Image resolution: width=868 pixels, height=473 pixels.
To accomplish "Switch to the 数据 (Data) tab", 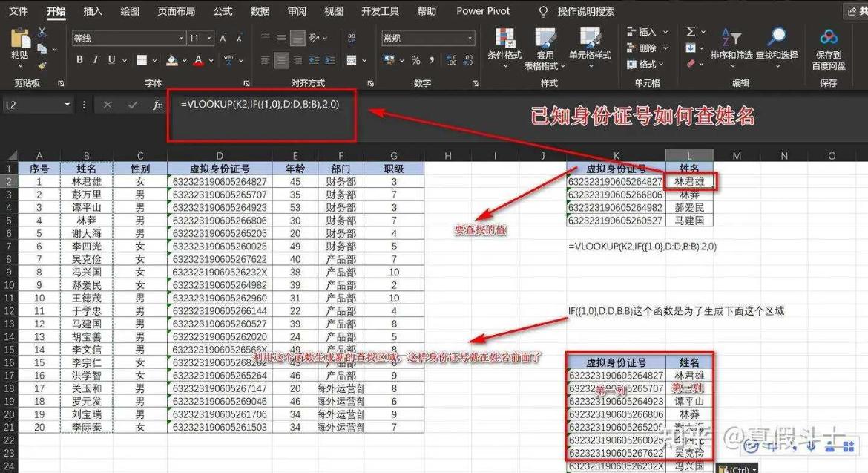I will (x=260, y=11).
